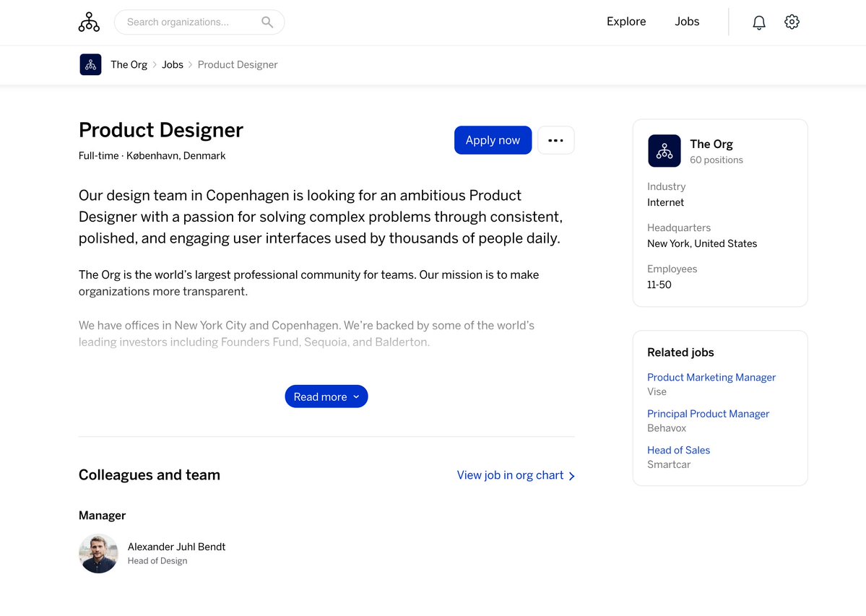Click The Org name in company card
Image resolution: width=866 pixels, height=616 pixels.
coord(711,144)
